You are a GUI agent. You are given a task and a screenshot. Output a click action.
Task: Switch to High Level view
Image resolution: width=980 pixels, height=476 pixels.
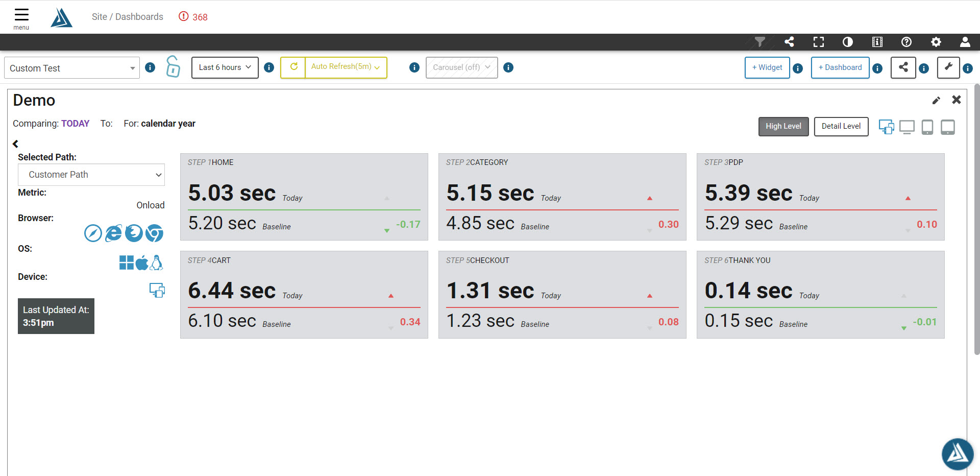(x=783, y=126)
